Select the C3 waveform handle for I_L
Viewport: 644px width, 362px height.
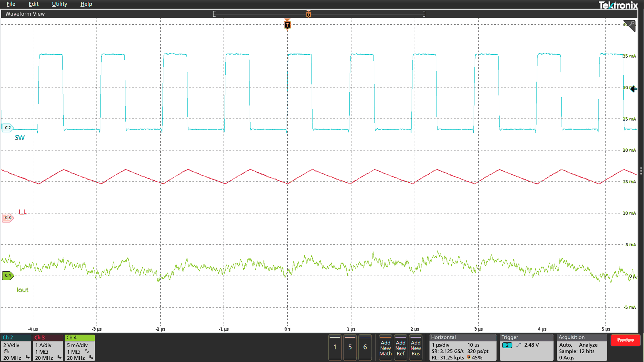[x=8, y=217]
